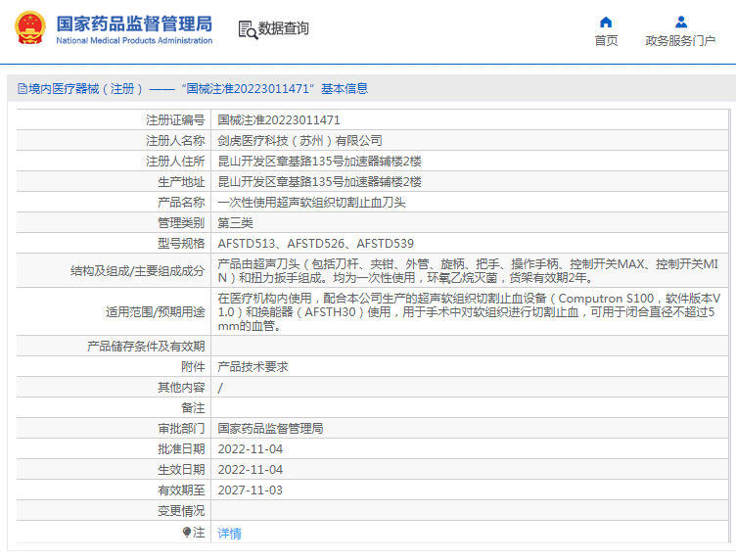Click the bulb icon beside 注
Screen dimensions: 736x560
(x=187, y=532)
